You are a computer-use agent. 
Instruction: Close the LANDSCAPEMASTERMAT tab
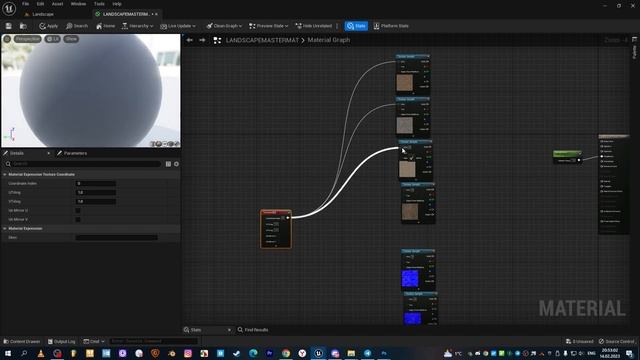click(156, 14)
